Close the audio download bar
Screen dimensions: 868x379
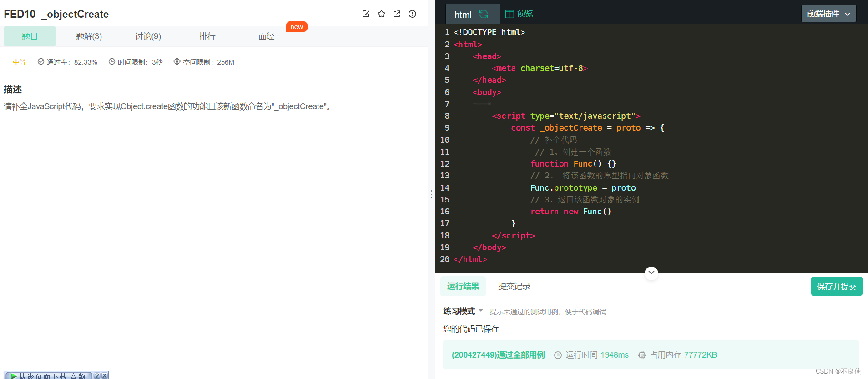105,376
